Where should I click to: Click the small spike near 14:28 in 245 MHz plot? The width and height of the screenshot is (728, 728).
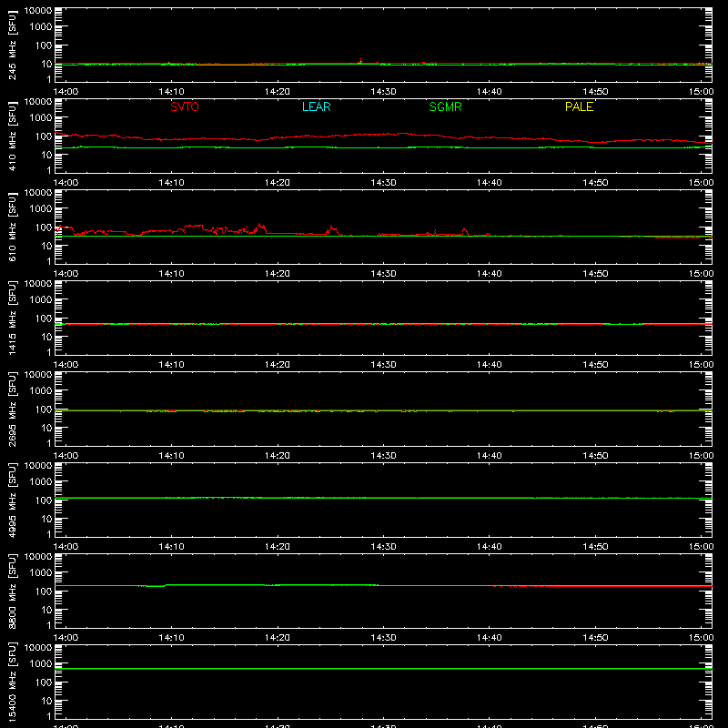pos(360,61)
